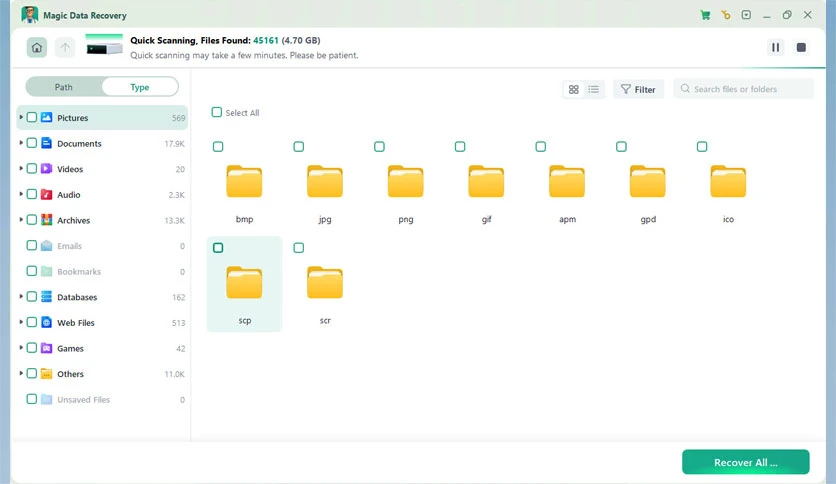The height and width of the screenshot is (484, 836).
Task: Click the Games category icon
Action: point(47,348)
